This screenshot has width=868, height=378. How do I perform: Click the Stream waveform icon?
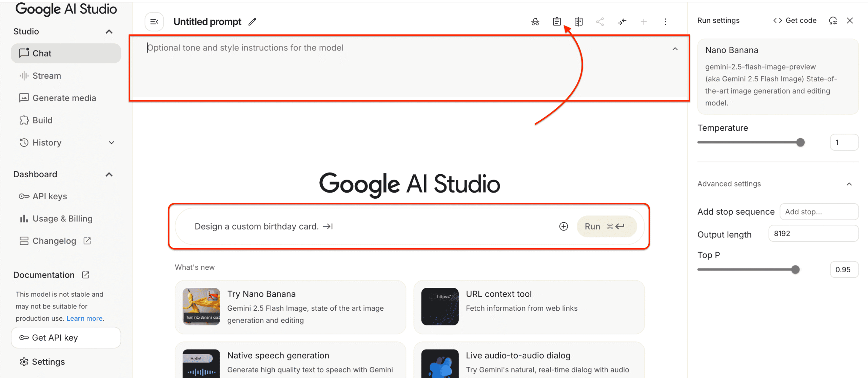pos(24,76)
